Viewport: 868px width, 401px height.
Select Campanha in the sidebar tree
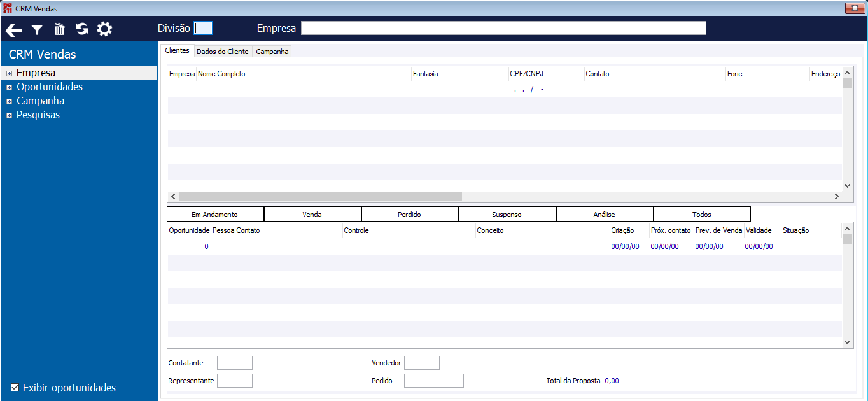[40, 101]
